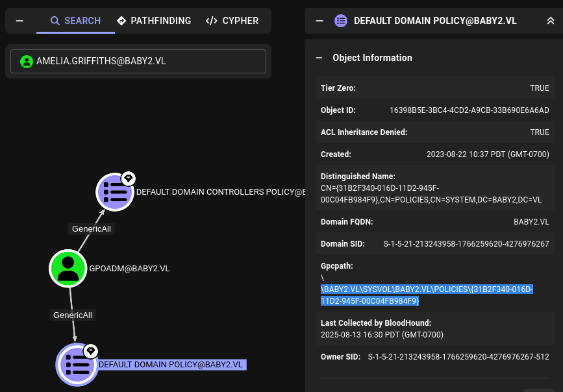Click the DEFAULT DOMAIN CONTROLLERS POLICY node icon
Viewport: 563px width, 392px height.
115,192
